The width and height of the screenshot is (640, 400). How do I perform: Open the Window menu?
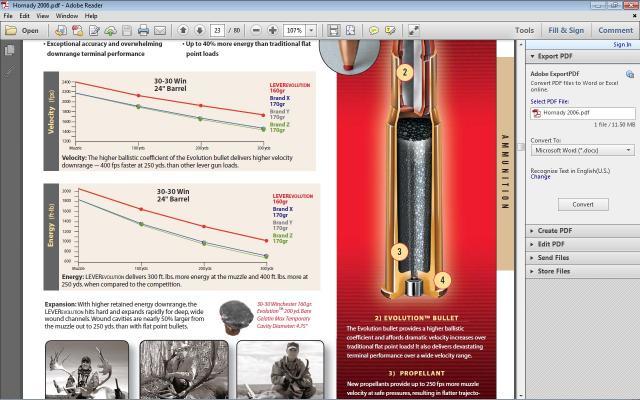67,16
